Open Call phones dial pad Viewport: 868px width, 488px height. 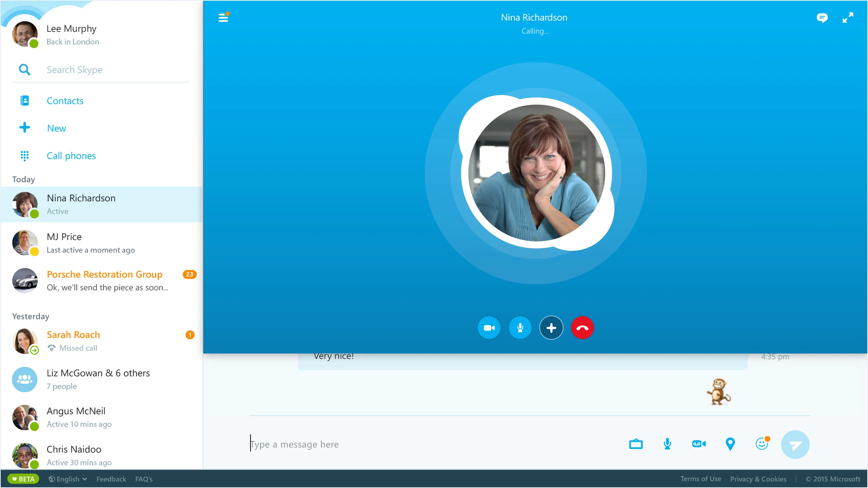tap(71, 156)
